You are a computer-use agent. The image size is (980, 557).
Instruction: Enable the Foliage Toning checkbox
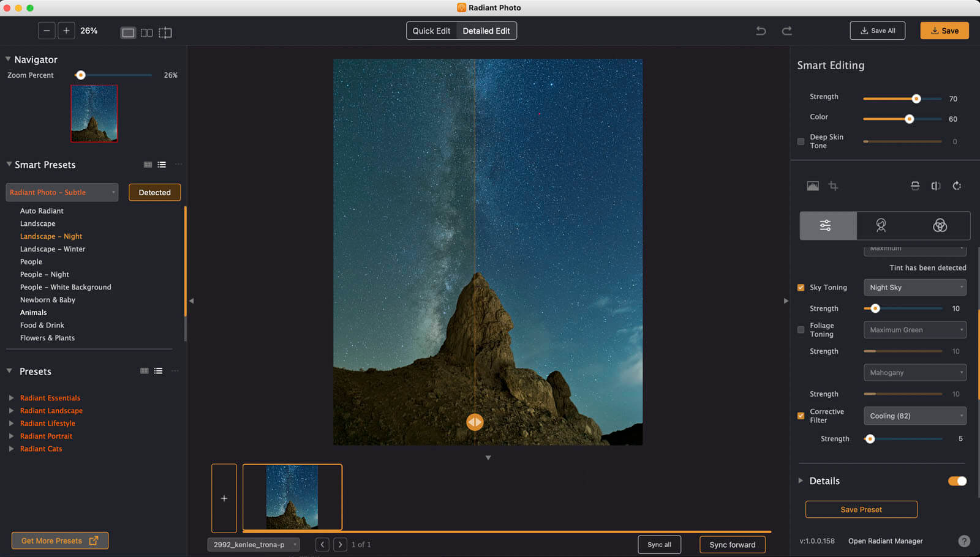point(801,330)
